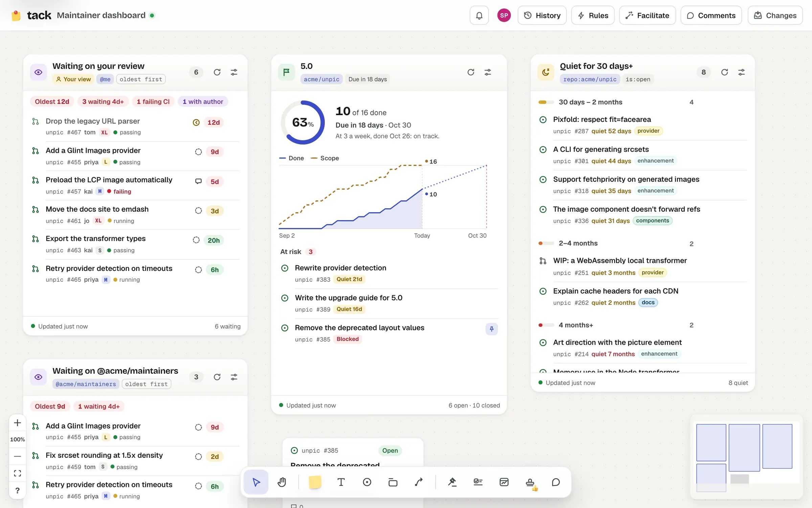Select the Text tool
Screen dimensions: 812x508
[341, 482]
